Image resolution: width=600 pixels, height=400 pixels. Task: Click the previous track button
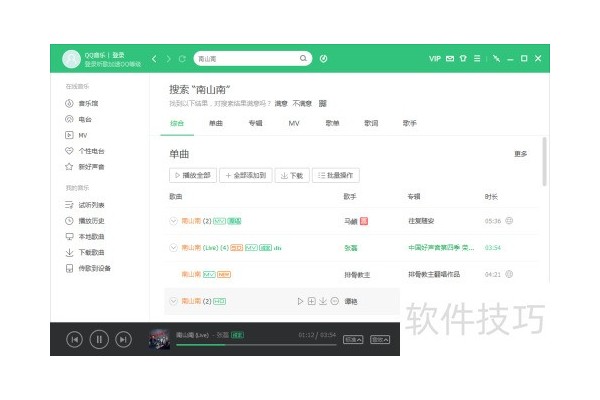(x=74, y=340)
